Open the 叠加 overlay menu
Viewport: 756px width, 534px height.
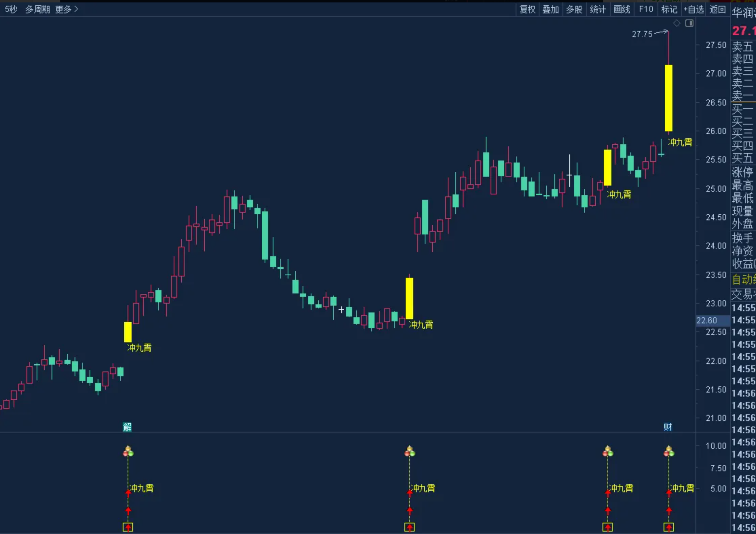click(550, 9)
